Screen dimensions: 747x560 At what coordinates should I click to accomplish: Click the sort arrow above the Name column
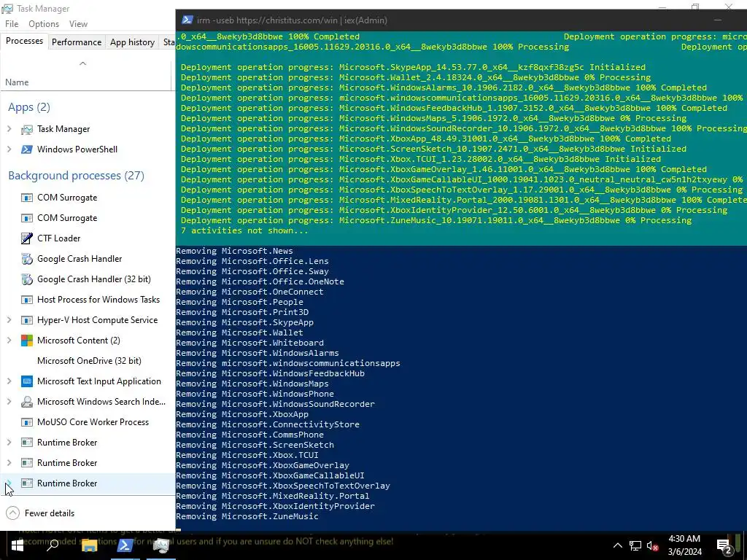(x=82, y=63)
